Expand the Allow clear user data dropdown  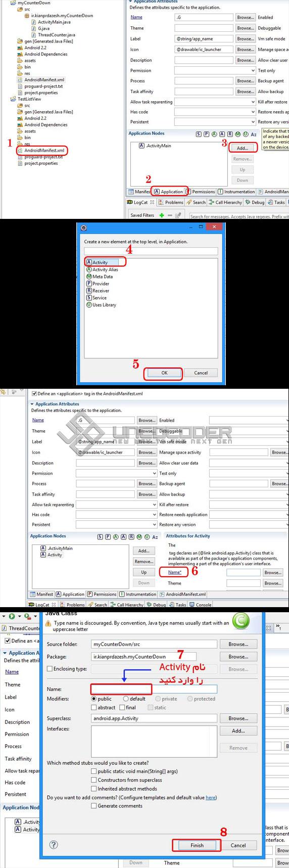coord(249,463)
